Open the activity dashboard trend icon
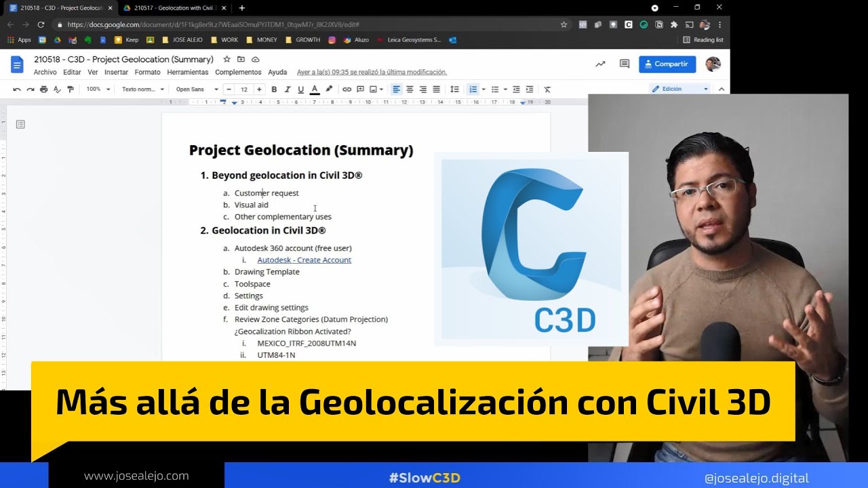Screen dimensions: 868x488 600,64
